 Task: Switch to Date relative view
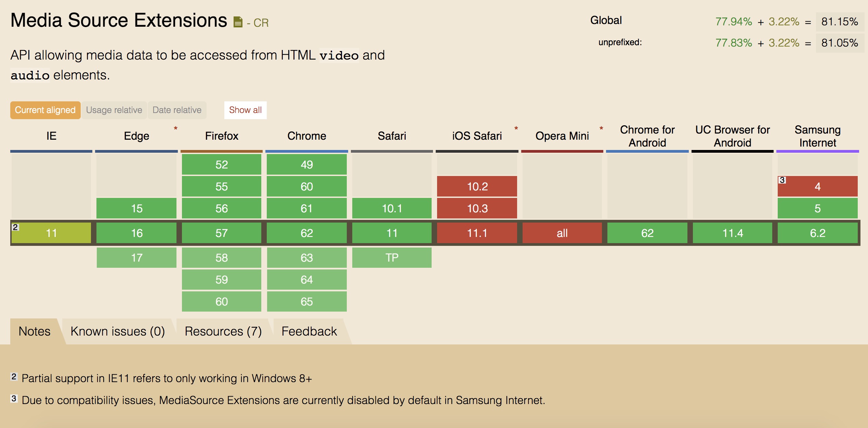click(x=177, y=110)
